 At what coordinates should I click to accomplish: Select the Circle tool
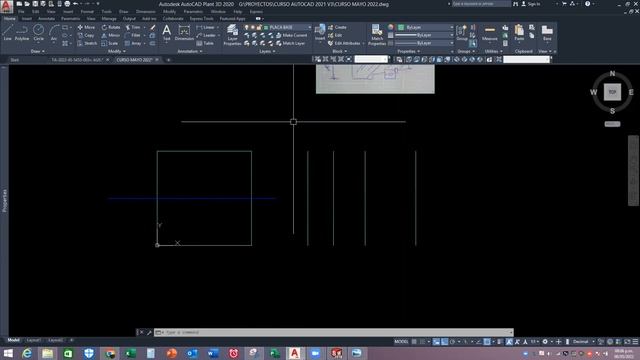click(x=38, y=33)
